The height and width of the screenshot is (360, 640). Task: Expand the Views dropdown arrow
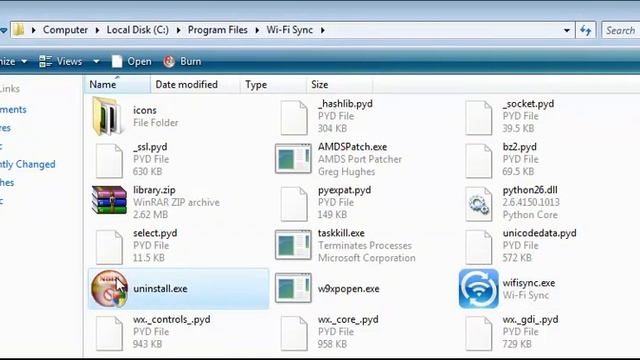click(96, 61)
